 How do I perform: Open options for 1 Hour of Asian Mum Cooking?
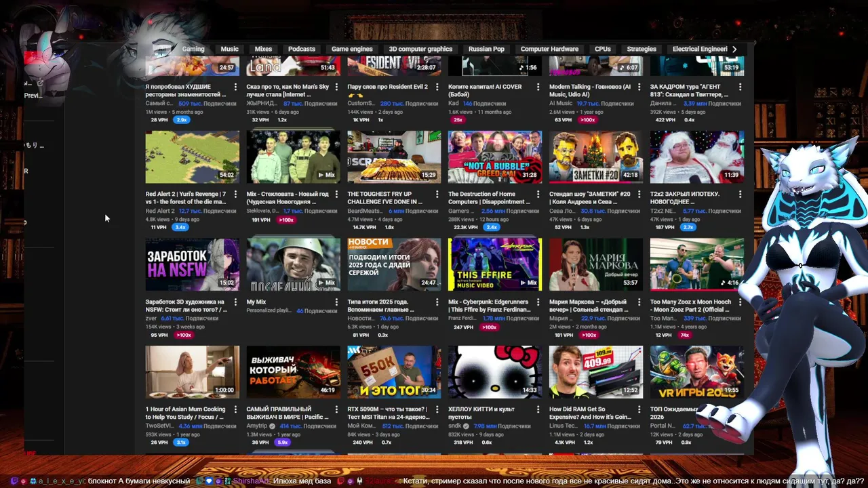tap(235, 410)
